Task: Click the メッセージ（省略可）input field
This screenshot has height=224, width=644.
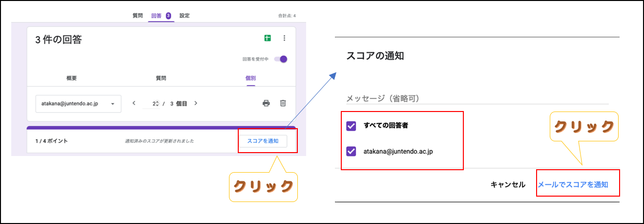Action: (x=478, y=98)
